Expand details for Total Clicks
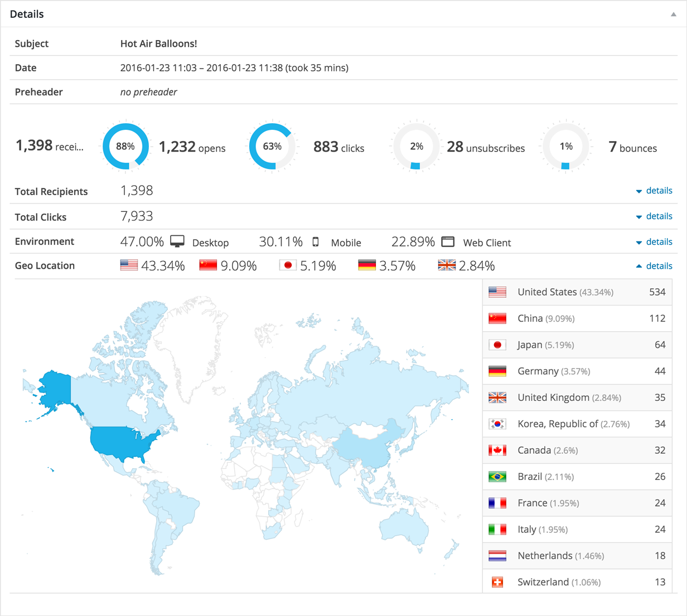Image resolution: width=687 pixels, height=616 pixels. [x=654, y=216]
